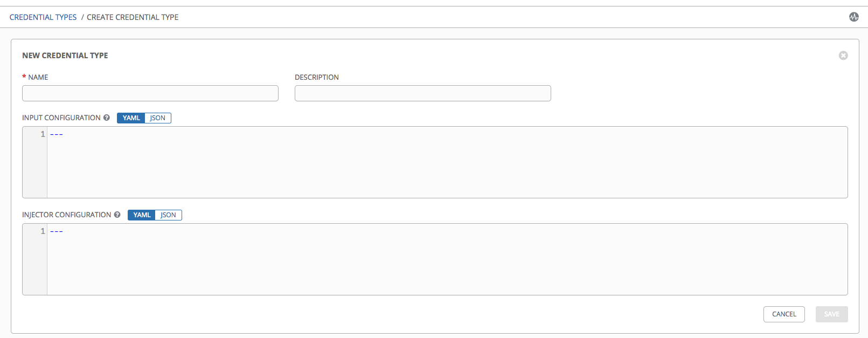
Task: Set Injector Configuration format to JSON
Action: [x=168, y=215]
